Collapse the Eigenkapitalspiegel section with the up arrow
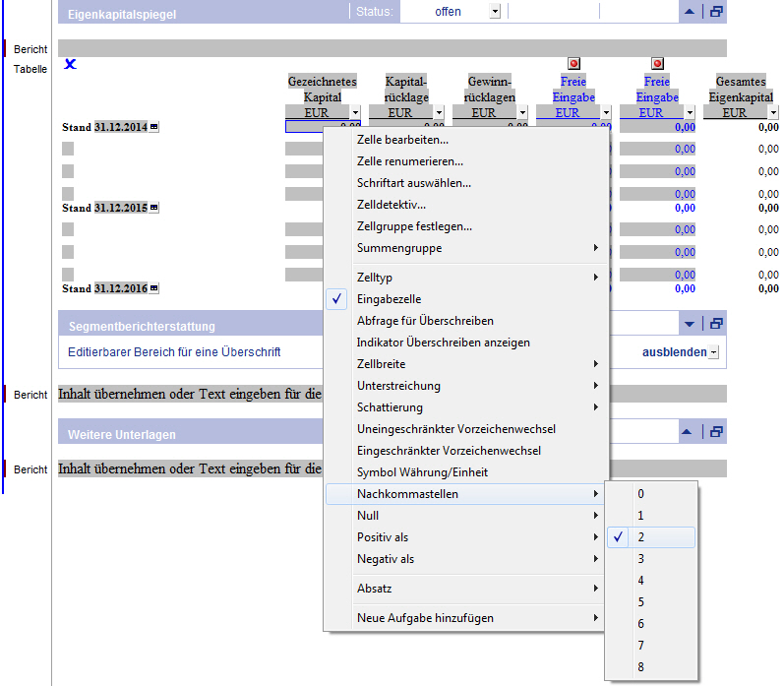Image resolution: width=784 pixels, height=686 pixels. pyautogui.click(x=689, y=12)
